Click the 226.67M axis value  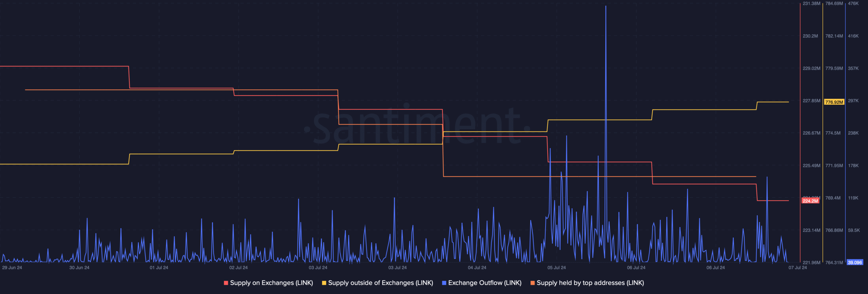pyautogui.click(x=811, y=133)
